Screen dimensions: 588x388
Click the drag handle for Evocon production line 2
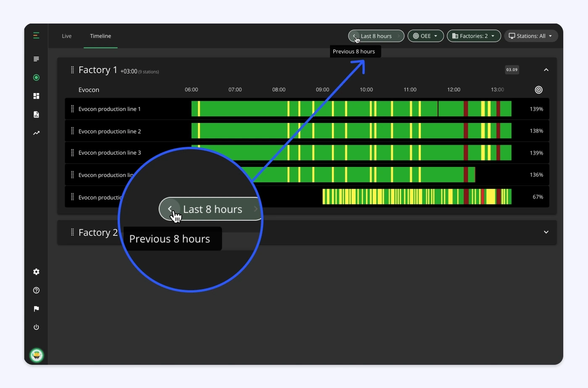pyautogui.click(x=72, y=131)
